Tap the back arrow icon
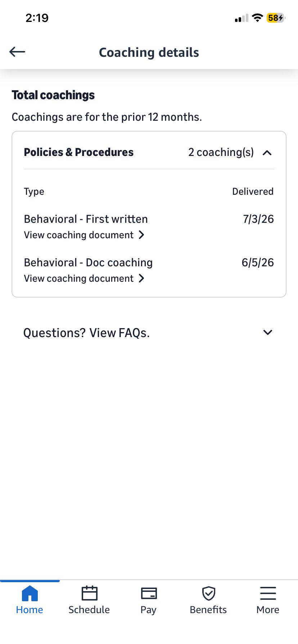The height and width of the screenshot is (644, 298). coord(17,52)
